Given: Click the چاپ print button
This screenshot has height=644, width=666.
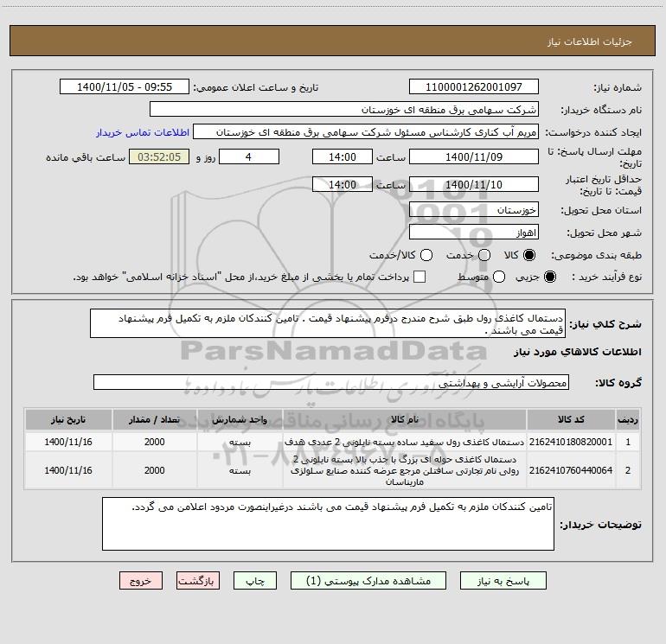Looking at the screenshot, I should pyautogui.click(x=255, y=580).
